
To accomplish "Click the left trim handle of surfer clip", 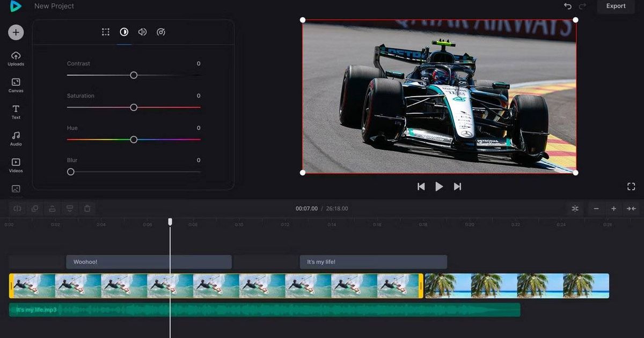I will (x=11, y=285).
